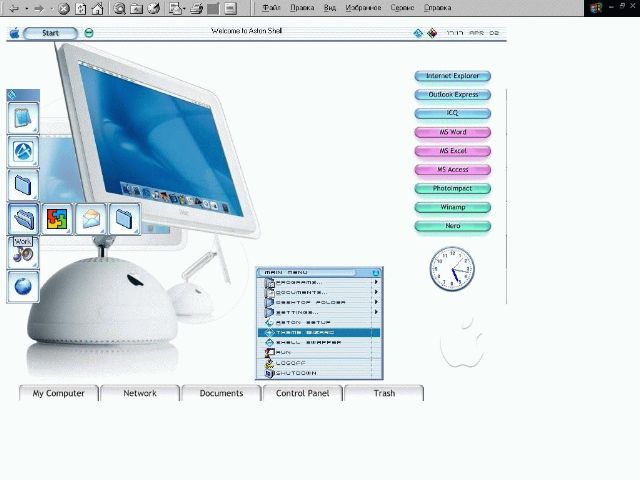This screenshot has width=640, height=480.
Task: Launch the blue globe icon in side panel
Action: pyautogui.click(x=23, y=287)
